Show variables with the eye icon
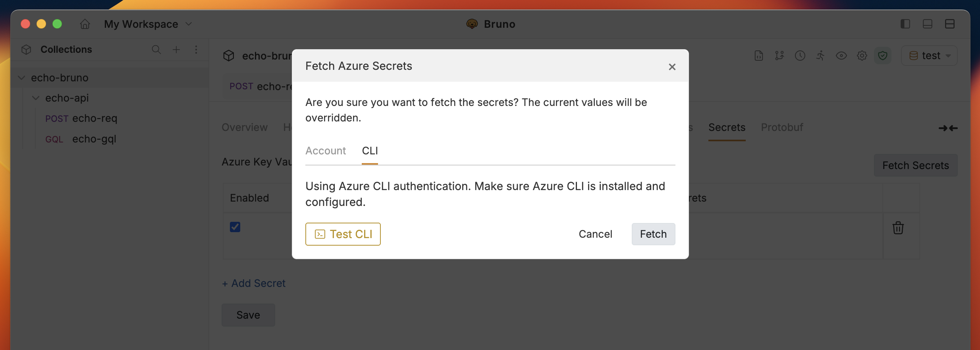Image resolution: width=980 pixels, height=350 pixels. pos(841,56)
